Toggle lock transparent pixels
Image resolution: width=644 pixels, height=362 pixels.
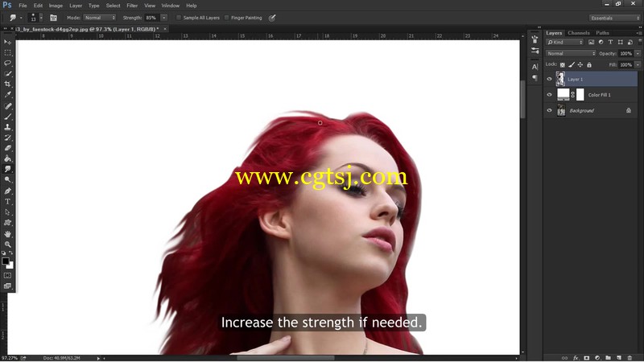coord(562,64)
